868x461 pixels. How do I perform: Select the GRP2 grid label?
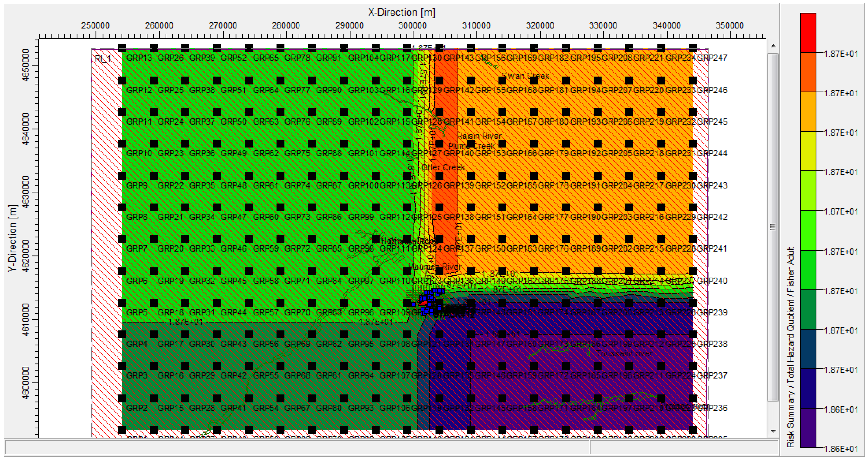tap(136, 408)
